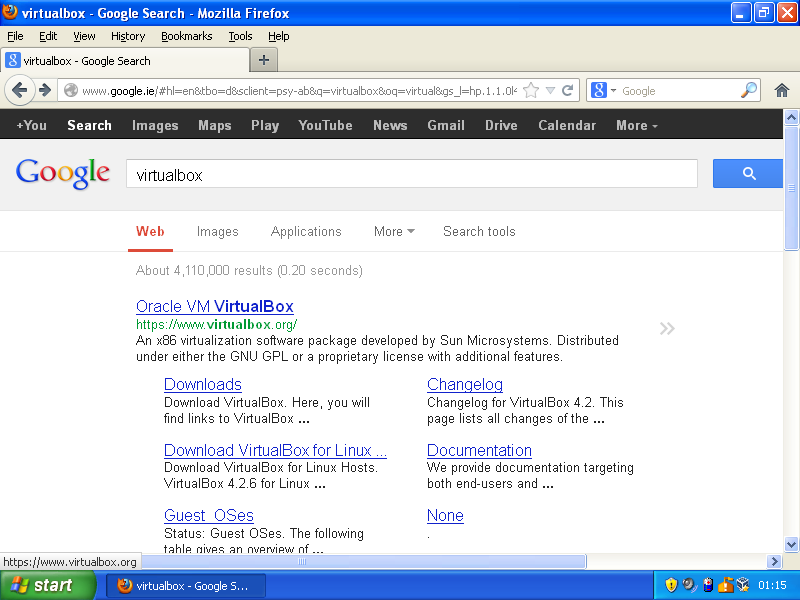The image size is (800, 600).
Task: Click the vertical scrollbar down arrow
Action: (791, 544)
